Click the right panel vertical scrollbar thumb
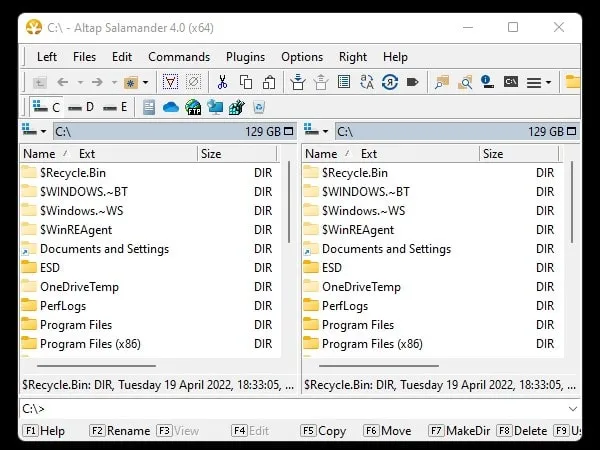Viewport: 600px width, 450px height. [x=572, y=202]
